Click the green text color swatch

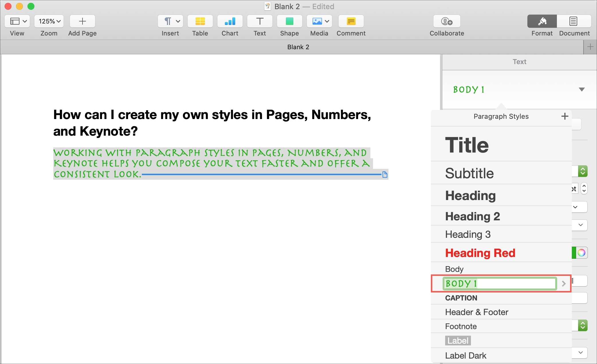pos(574,253)
